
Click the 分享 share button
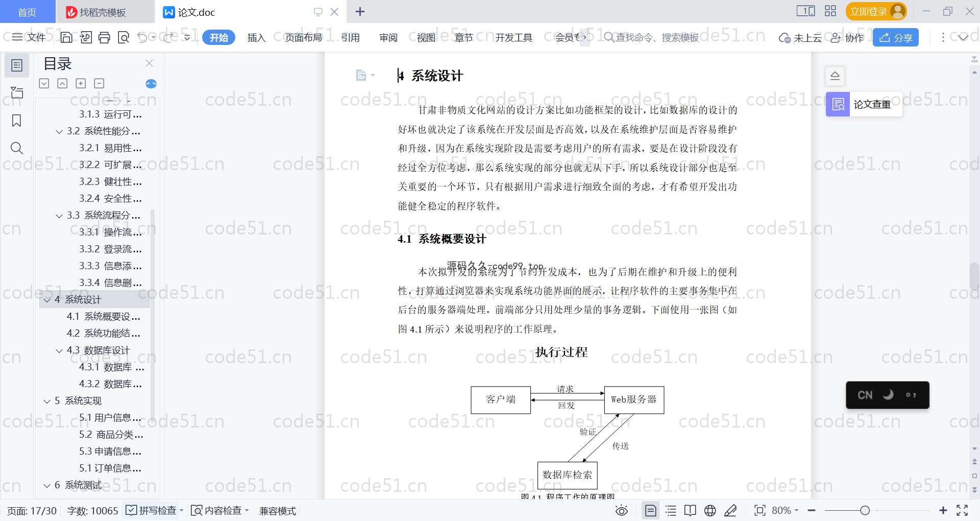click(x=896, y=37)
